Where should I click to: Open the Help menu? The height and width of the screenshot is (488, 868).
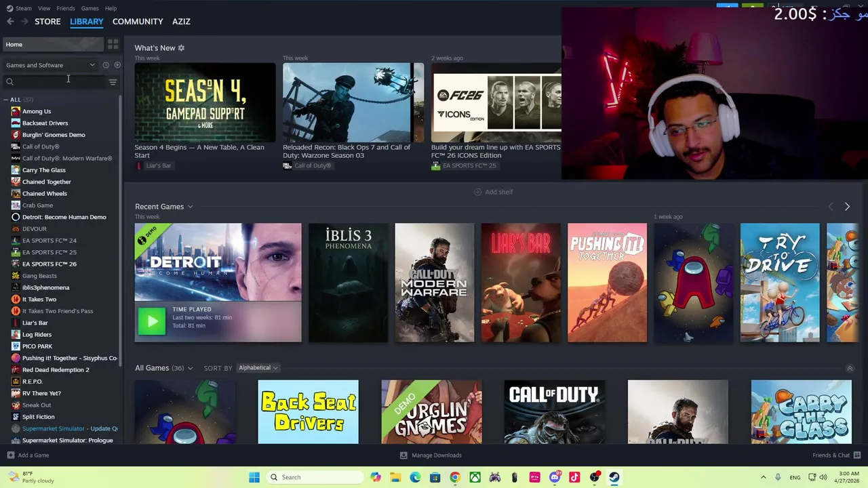pyautogui.click(x=111, y=8)
